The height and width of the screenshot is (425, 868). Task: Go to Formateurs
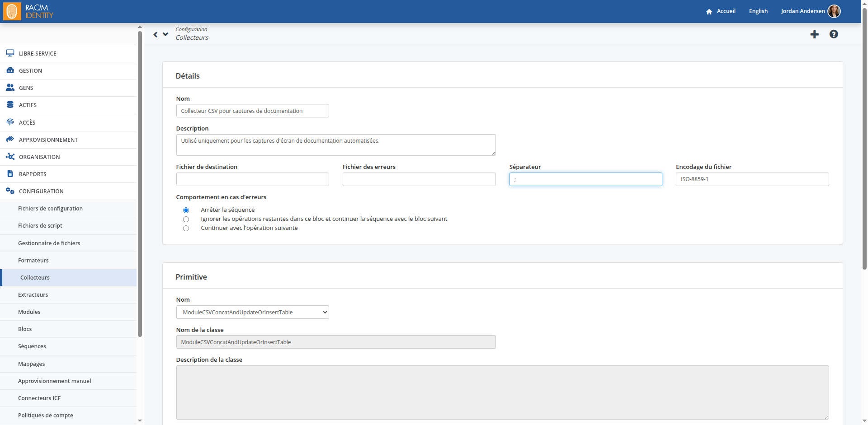tap(68, 260)
